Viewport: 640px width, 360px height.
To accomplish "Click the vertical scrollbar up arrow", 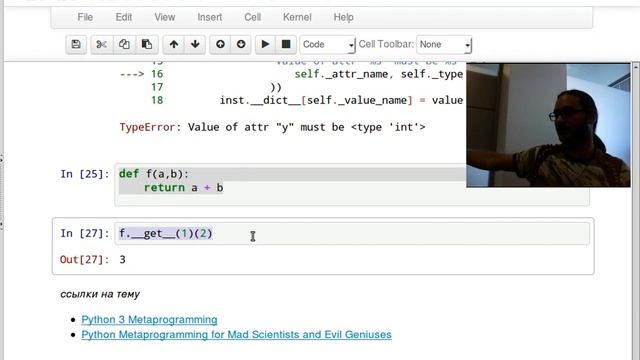I will tap(636, 66).
